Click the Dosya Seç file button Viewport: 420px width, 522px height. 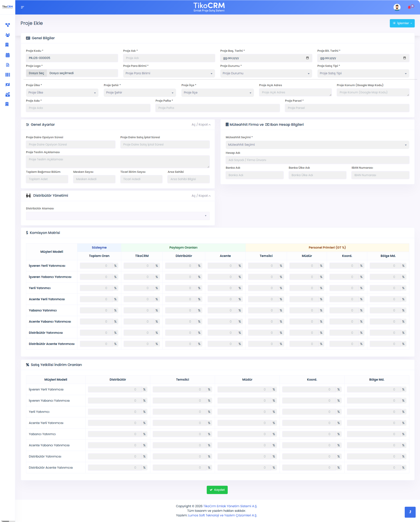36,73
